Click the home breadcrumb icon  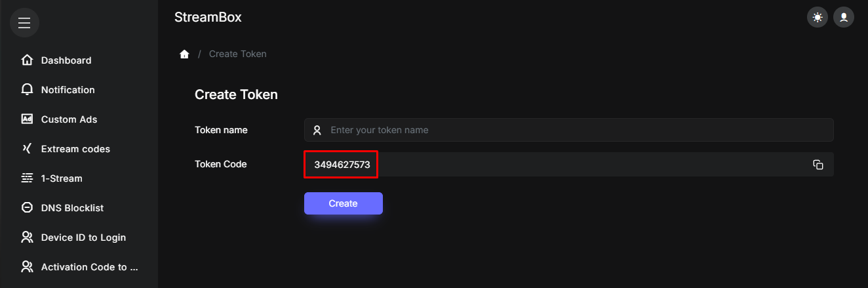[184, 54]
